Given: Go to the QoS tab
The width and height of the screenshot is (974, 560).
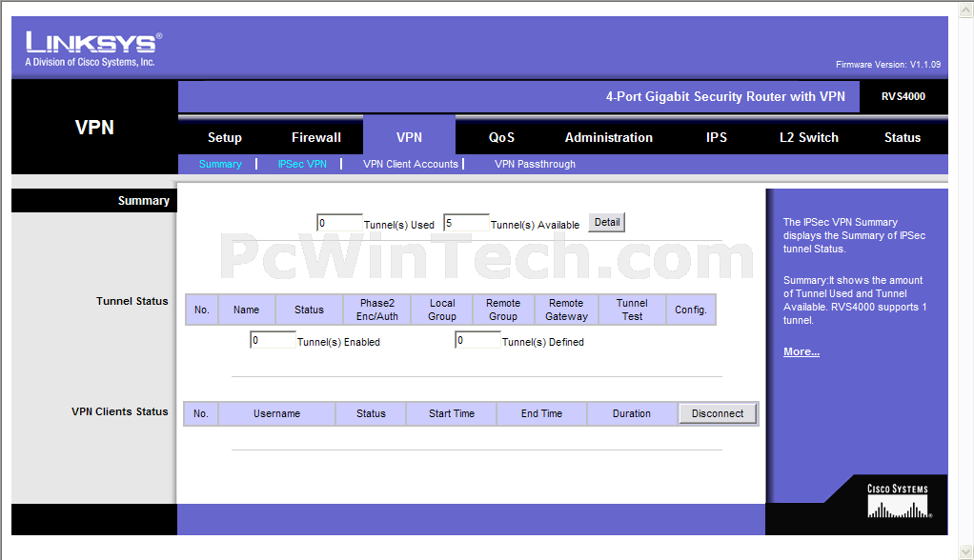Looking at the screenshot, I should 501,137.
